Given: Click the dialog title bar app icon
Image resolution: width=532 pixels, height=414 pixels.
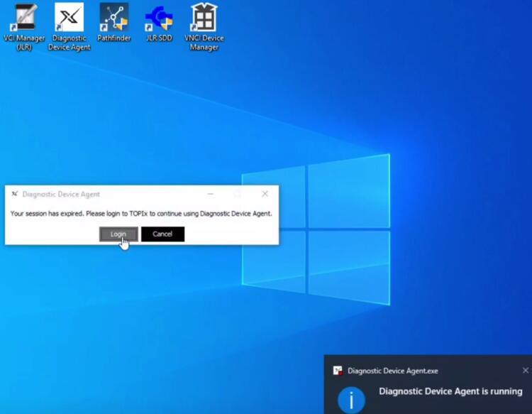Looking at the screenshot, I should tap(15, 194).
